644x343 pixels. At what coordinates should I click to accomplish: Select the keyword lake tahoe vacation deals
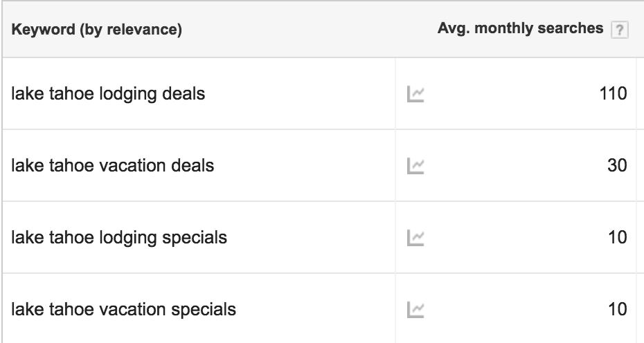(113, 166)
